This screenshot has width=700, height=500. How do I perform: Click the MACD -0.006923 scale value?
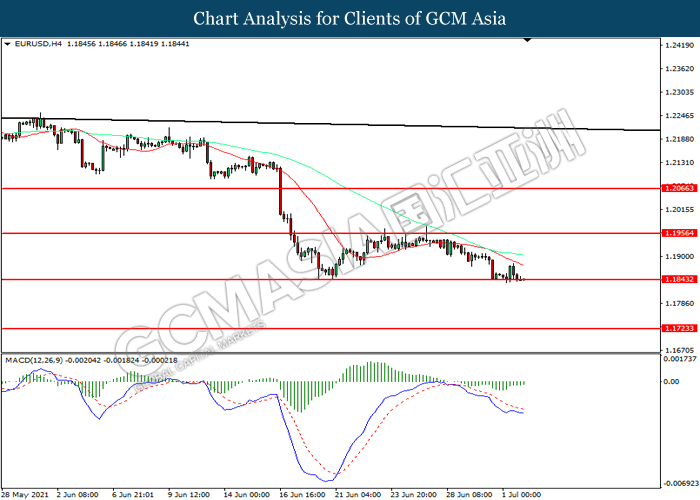680,483
